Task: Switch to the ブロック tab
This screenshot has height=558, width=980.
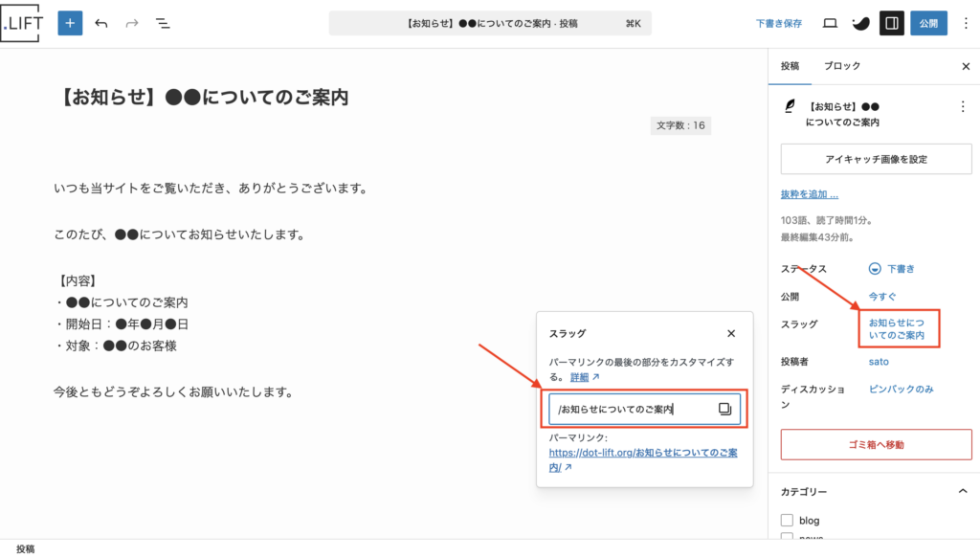Action: tap(842, 66)
